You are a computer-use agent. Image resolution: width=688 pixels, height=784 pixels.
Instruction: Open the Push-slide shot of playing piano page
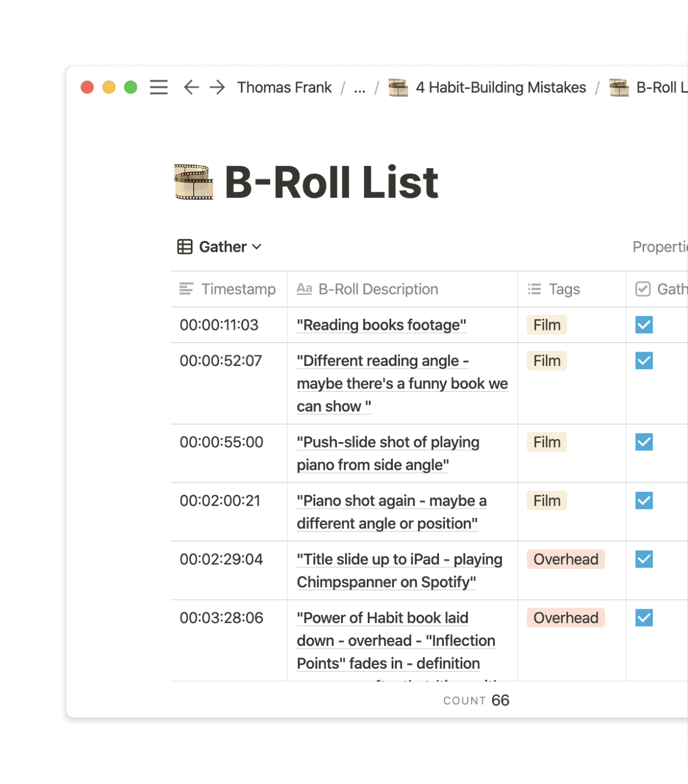click(x=388, y=453)
